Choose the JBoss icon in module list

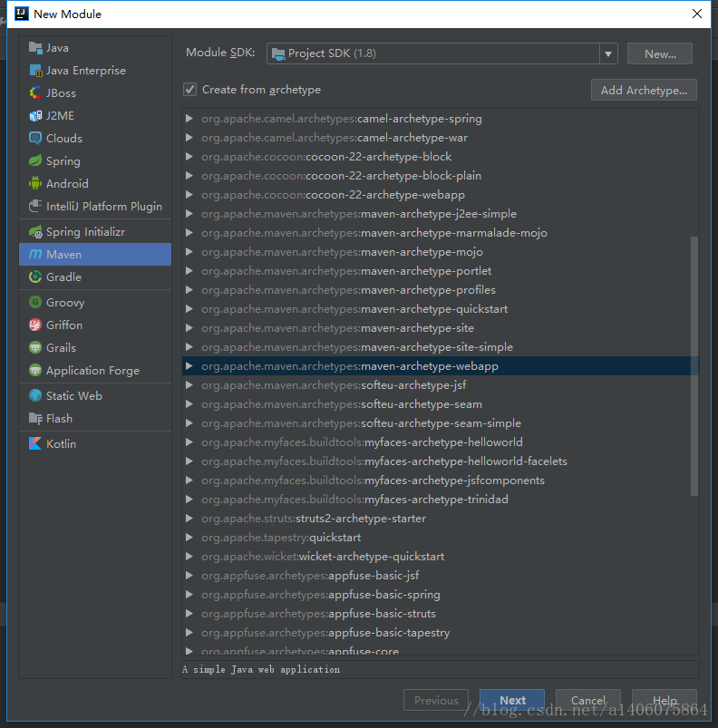tap(35, 92)
